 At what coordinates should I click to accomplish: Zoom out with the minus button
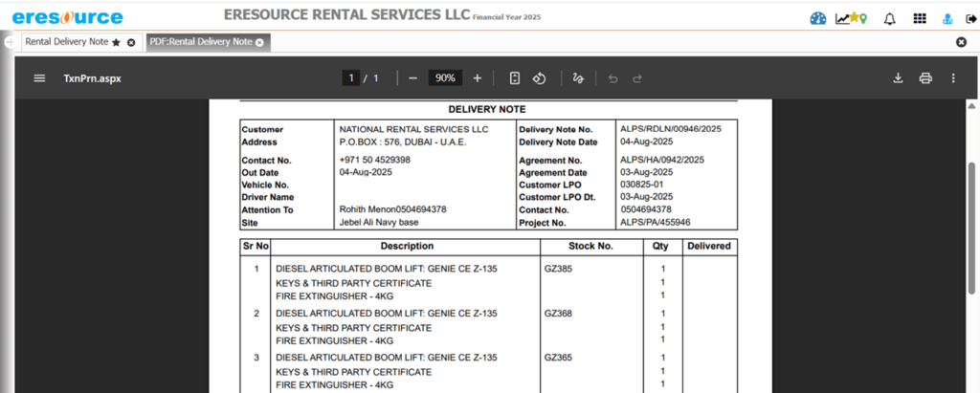(412, 78)
